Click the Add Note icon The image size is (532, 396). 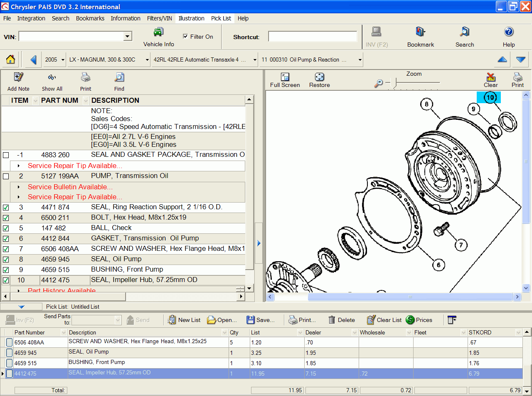pos(18,82)
